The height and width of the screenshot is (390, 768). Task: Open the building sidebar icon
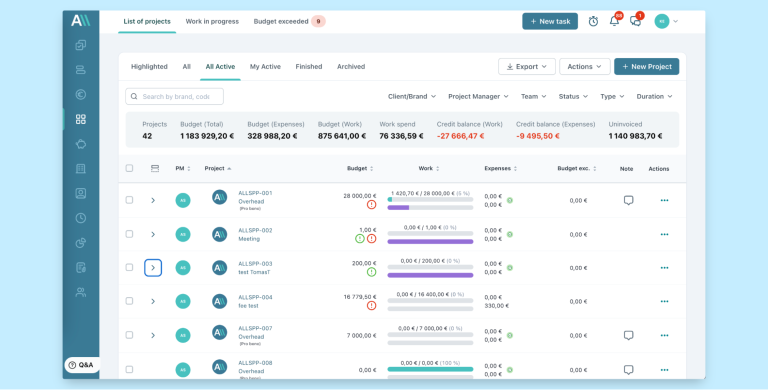(x=81, y=169)
